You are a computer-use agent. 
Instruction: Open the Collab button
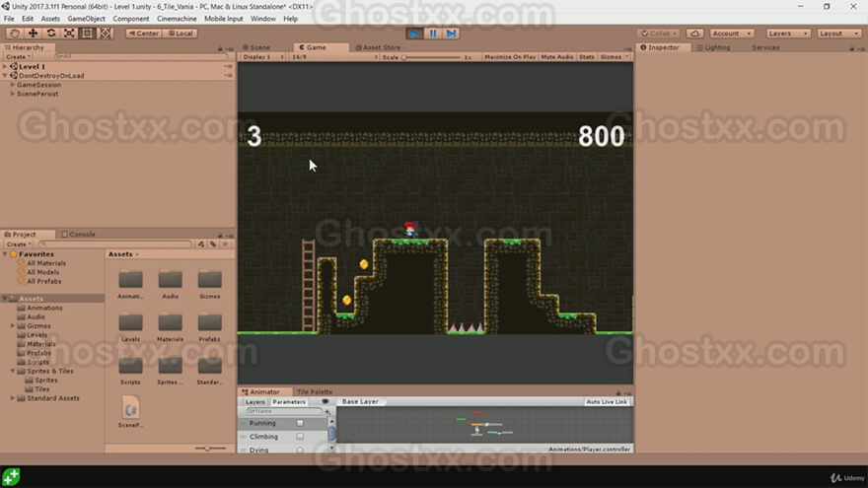[x=659, y=34]
